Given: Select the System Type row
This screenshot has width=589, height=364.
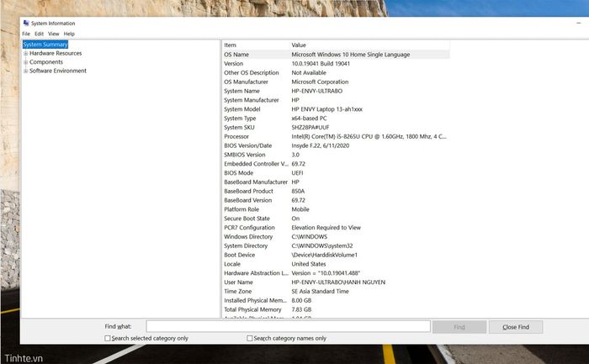Looking at the screenshot, I should pos(336,119).
